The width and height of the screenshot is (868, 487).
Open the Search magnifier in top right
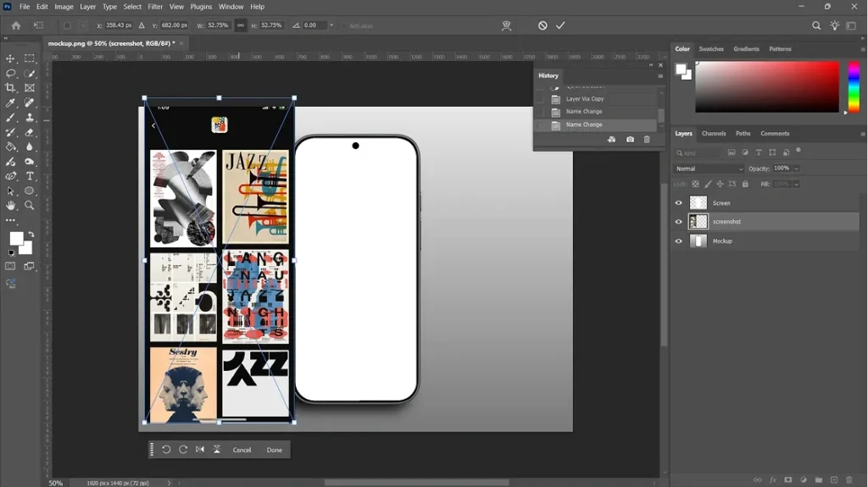[816, 25]
